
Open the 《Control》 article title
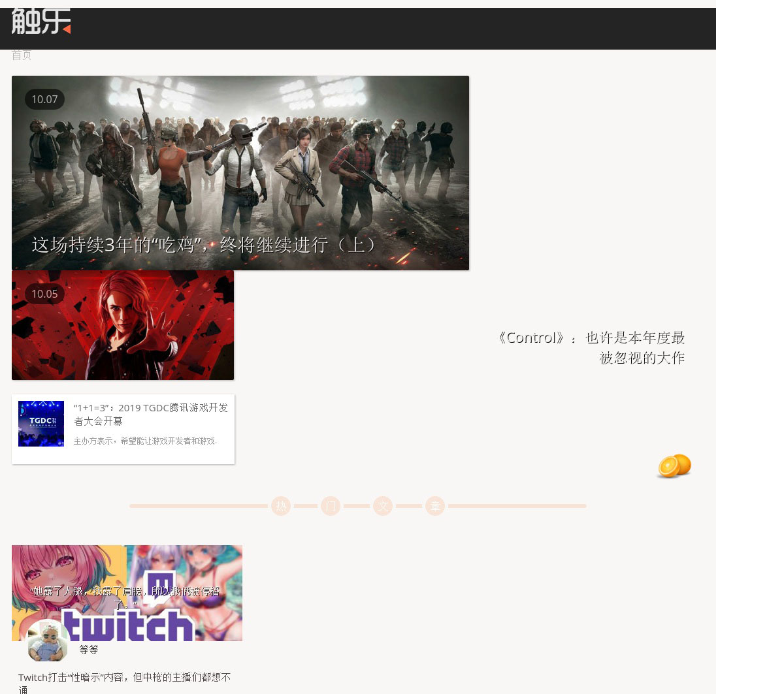(589, 347)
